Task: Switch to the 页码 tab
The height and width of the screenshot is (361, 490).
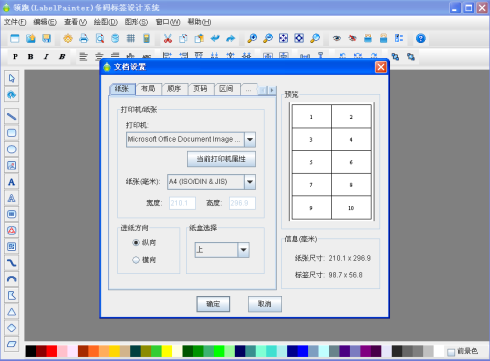Action: point(201,89)
